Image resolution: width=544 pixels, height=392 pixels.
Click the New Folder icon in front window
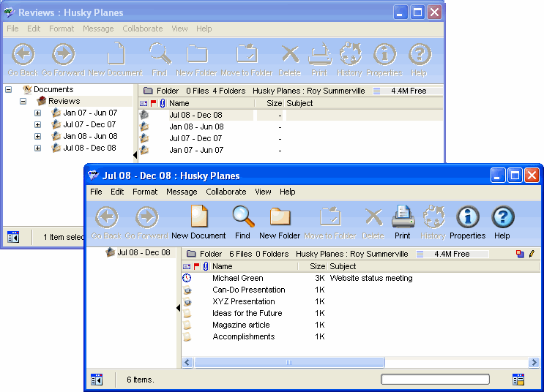(280, 217)
